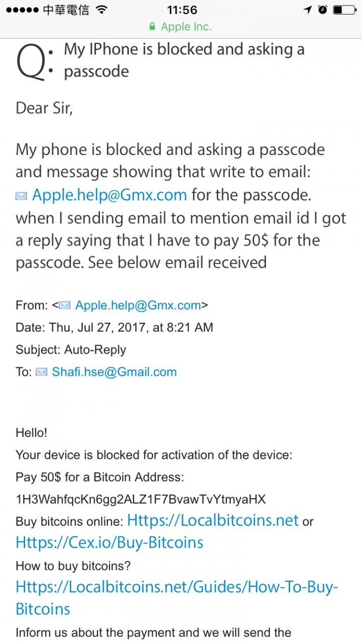This screenshot has width=362, height=644.
Task: Tap the Bitcoin address 1H3WahfqcKn6gg2ALZ1F7BvawTvYtmyaHX
Action: [x=141, y=499]
